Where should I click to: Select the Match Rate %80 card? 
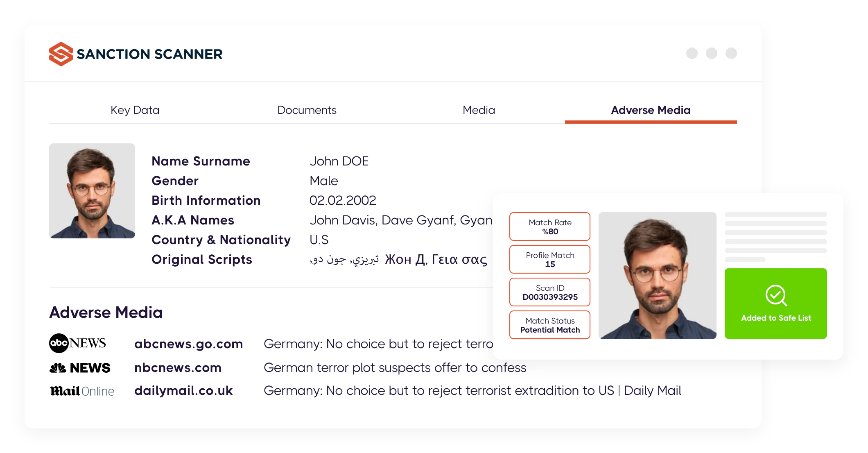(549, 226)
